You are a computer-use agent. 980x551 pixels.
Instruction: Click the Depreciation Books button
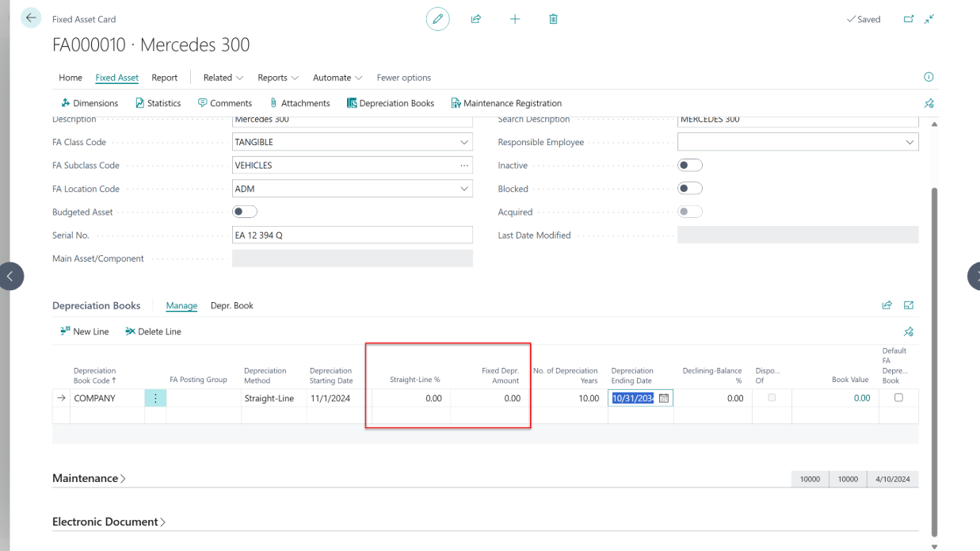(391, 103)
